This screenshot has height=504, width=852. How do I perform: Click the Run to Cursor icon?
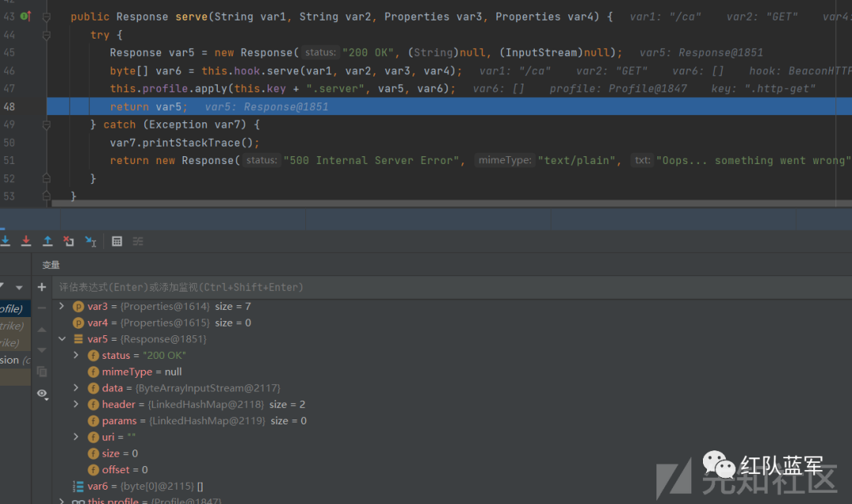[x=91, y=241]
